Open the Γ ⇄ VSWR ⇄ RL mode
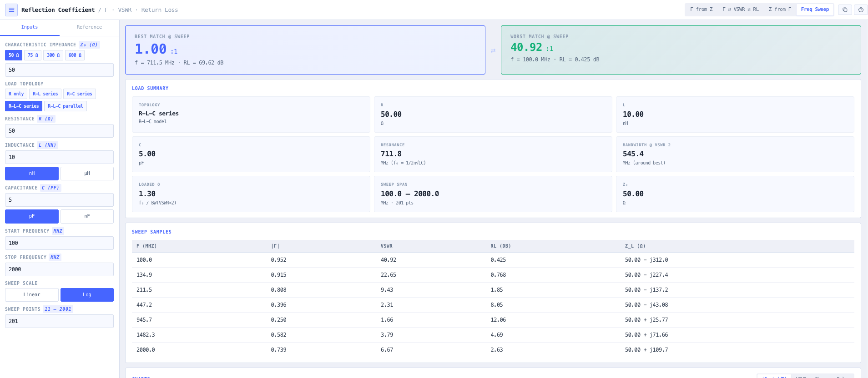Image resolution: width=868 pixels, height=378 pixels. pyautogui.click(x=741, y=10)
